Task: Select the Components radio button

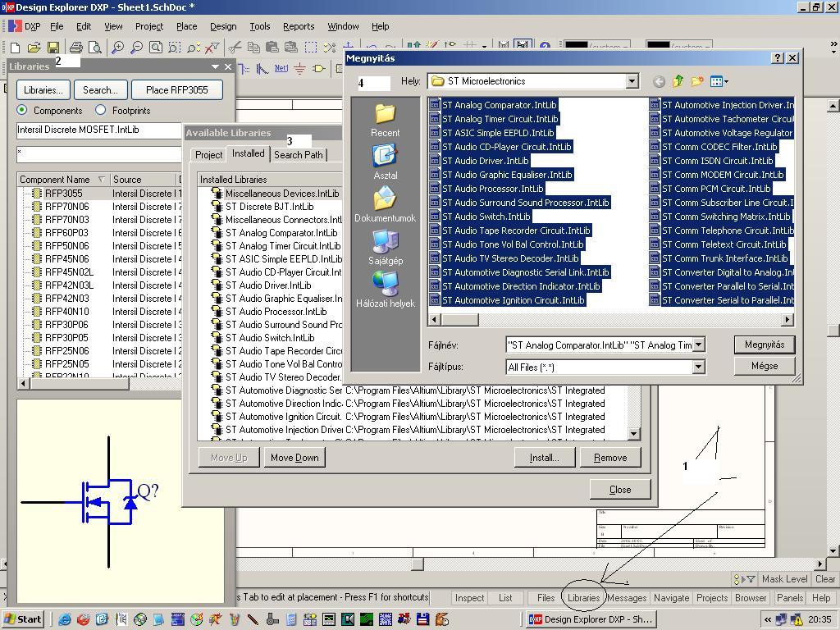Action: click(x=22, y=110)
